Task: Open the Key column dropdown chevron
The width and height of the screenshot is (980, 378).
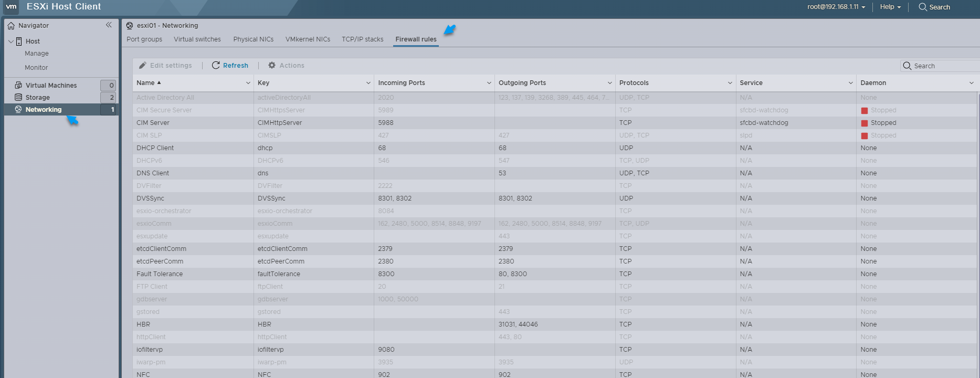Action: [368, 83]
